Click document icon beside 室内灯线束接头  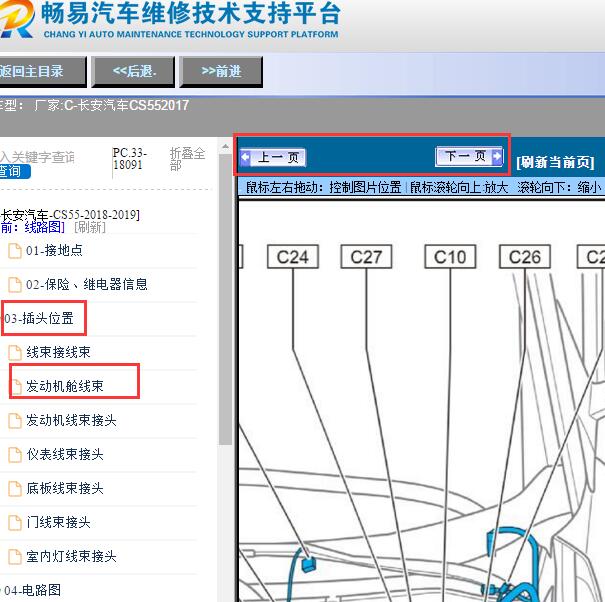click(x=15, y=556)
